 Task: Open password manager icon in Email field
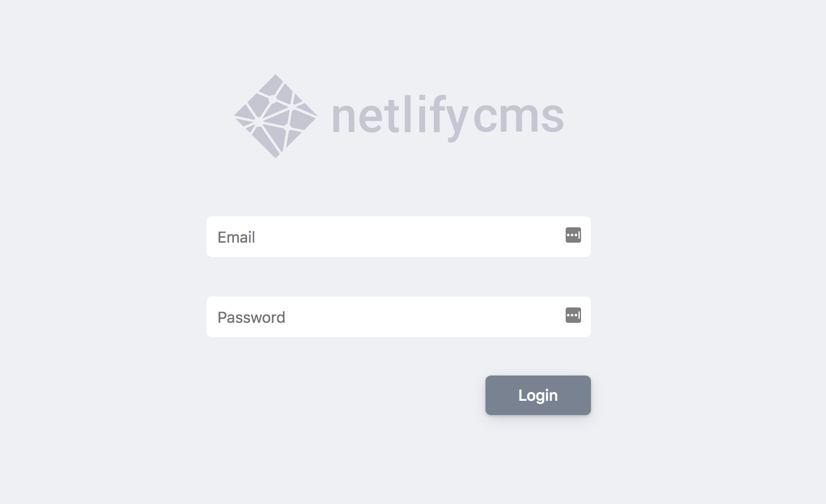(573, 235)
